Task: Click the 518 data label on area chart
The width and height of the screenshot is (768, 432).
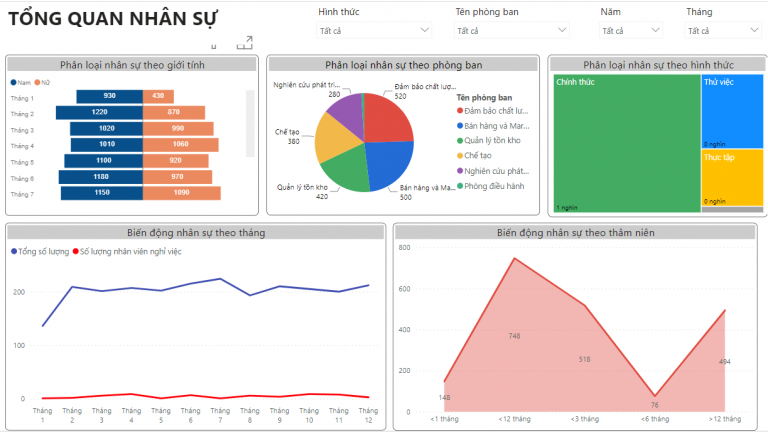Action: (x=584, y=360)
